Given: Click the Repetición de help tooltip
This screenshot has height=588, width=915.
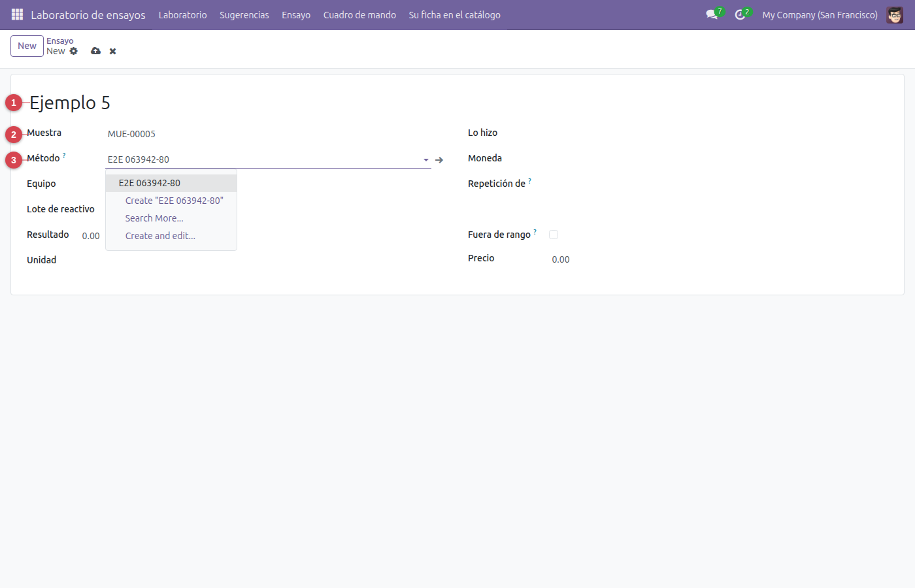Looking at the screenshot, I should pos(530,181).
